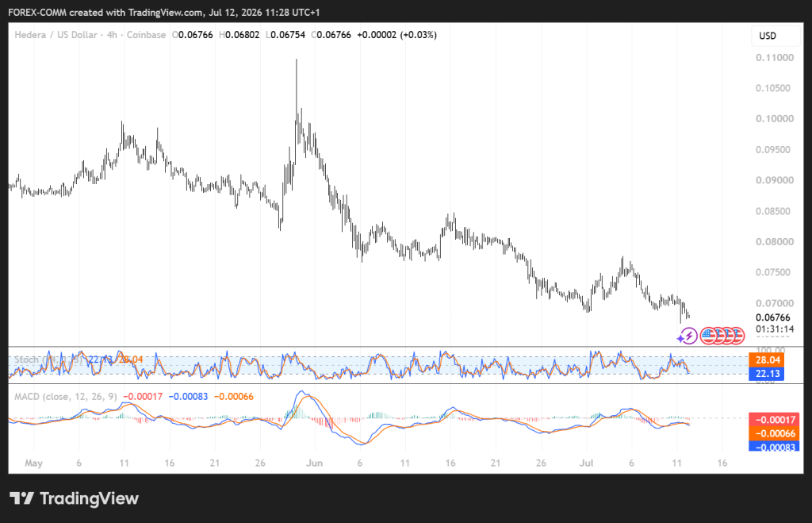The width and height of the screenshot is (812, 523).
Task: Click the 0.09500 price axis label
Action: 773,150
